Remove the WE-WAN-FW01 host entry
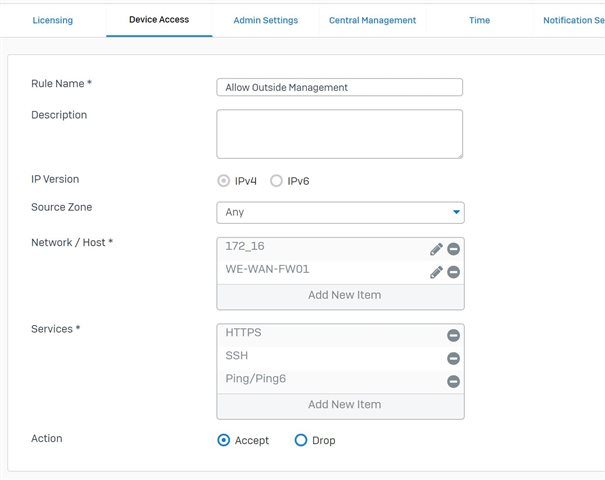 coord(453,272)
